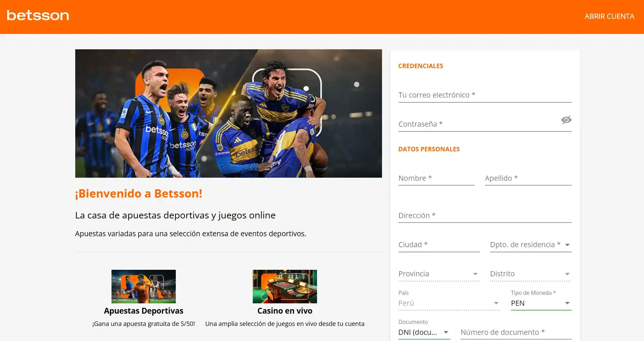Click the betsson logo
644x341 pixels.
click(x=38, y=15)
